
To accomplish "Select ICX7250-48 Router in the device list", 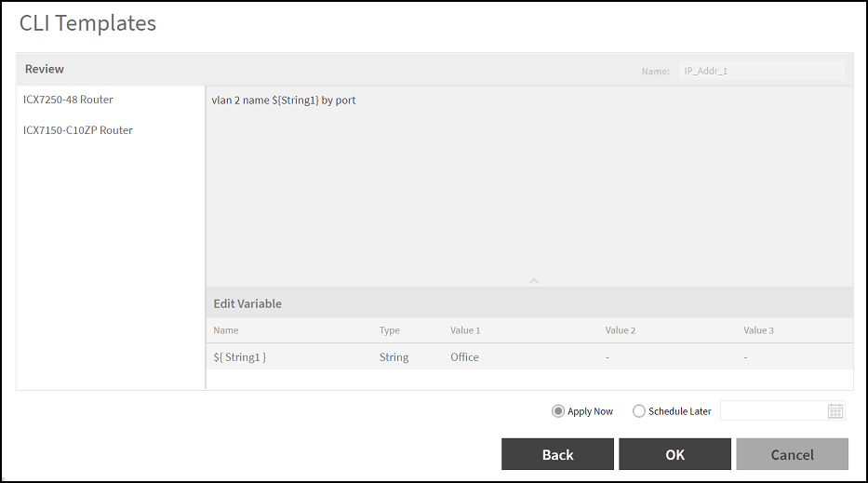I will [x=68, y=100].
